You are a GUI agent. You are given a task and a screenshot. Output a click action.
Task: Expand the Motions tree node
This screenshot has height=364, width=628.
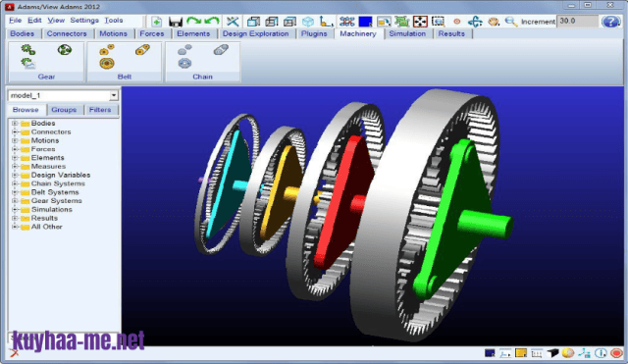pyautogui.click(x=15, y=140)
